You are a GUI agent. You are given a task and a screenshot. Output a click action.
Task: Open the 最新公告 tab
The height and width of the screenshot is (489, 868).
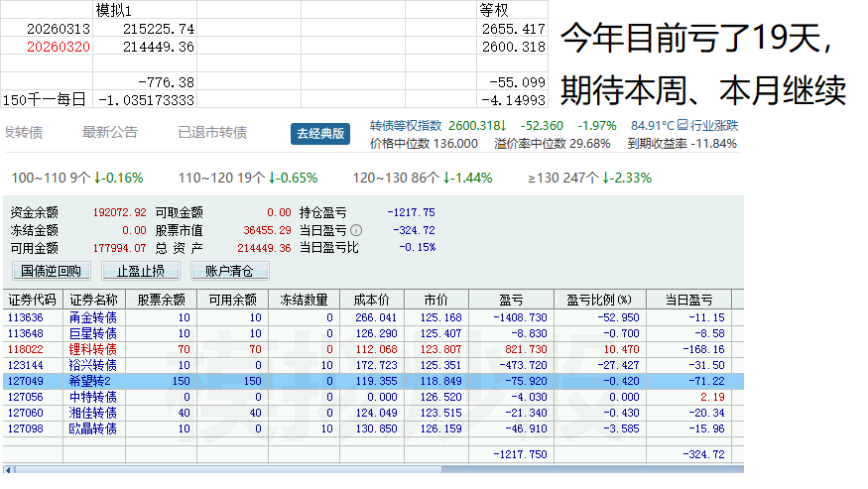(x=109, y=133)
